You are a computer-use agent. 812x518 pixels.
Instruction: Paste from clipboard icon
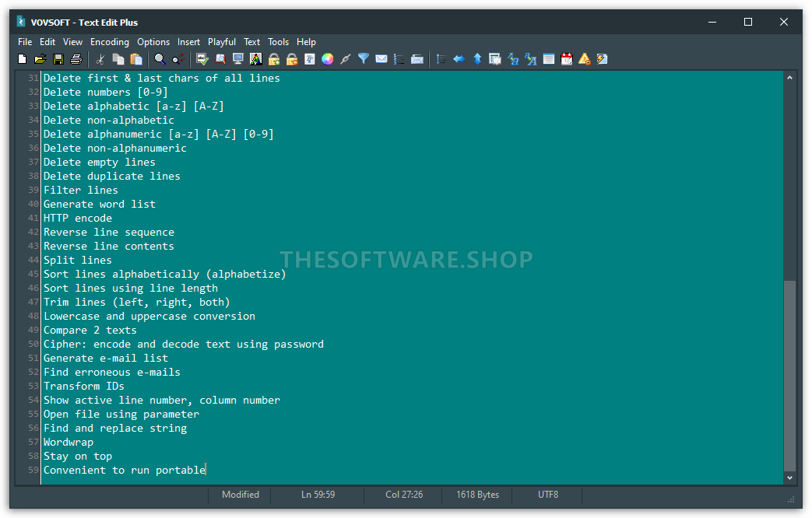click(x=136, y=59)
